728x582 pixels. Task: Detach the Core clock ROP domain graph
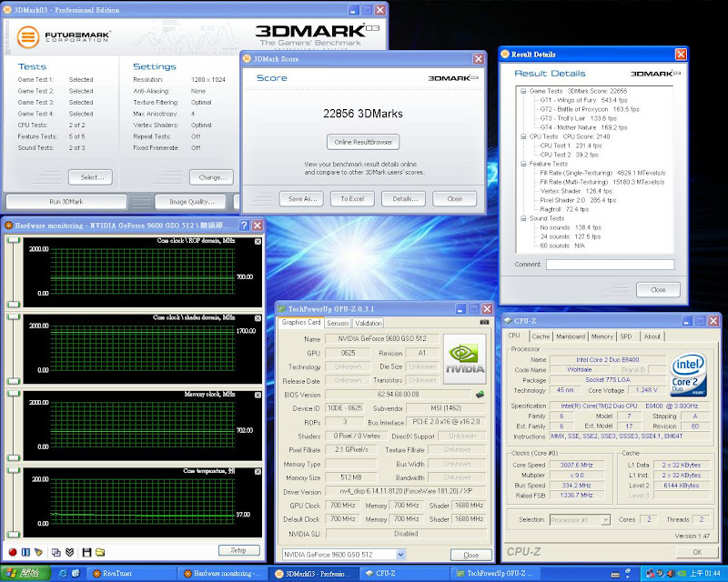click(258, 241)
